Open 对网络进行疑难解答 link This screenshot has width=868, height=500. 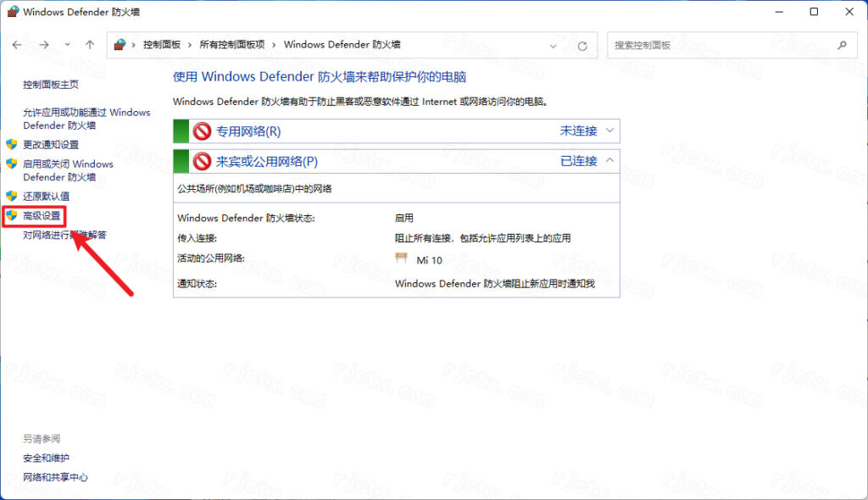pos(64,235)
